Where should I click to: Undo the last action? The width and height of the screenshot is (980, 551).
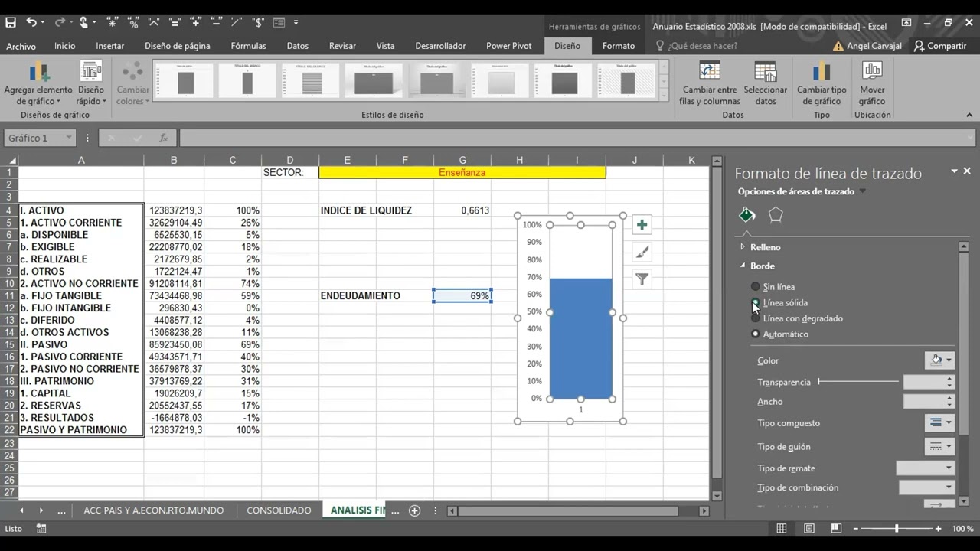coord(31,23)
